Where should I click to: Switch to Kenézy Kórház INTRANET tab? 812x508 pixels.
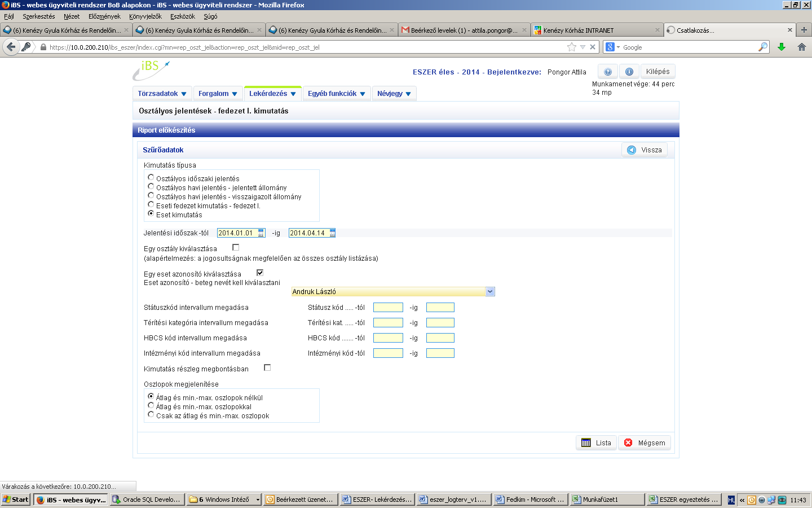point(597,30)
